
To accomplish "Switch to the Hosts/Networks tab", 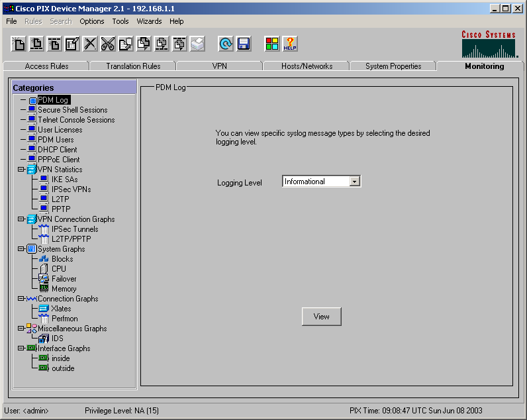I will 307,66.
